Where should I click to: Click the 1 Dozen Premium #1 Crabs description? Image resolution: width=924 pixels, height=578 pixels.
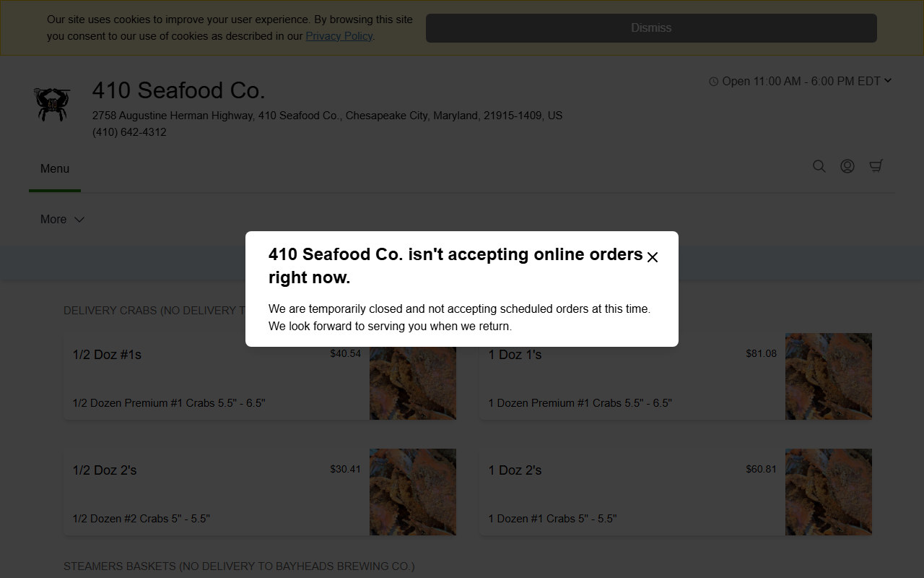580,403
